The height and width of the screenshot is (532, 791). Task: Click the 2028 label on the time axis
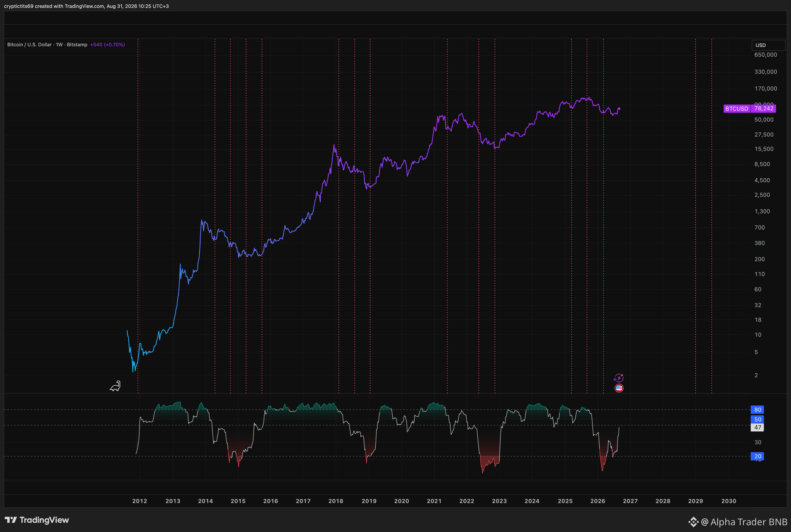pyautogui.click(x=663, y=501)
